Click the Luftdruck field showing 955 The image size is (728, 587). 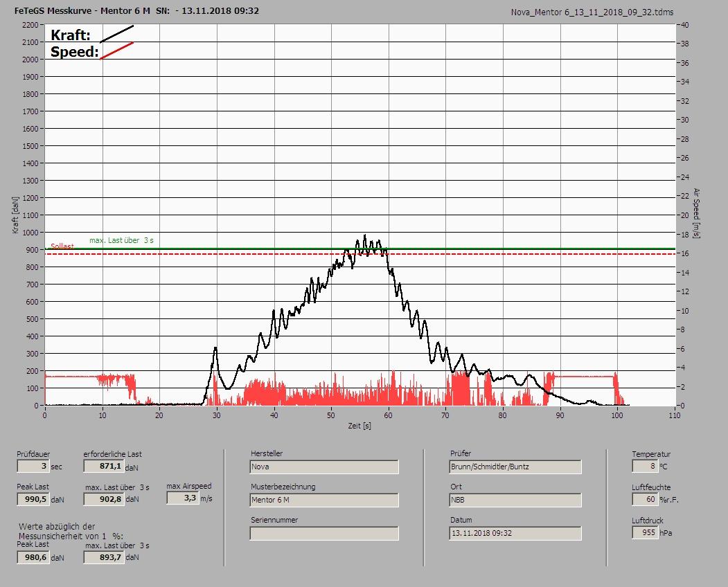tap(644, 532)
